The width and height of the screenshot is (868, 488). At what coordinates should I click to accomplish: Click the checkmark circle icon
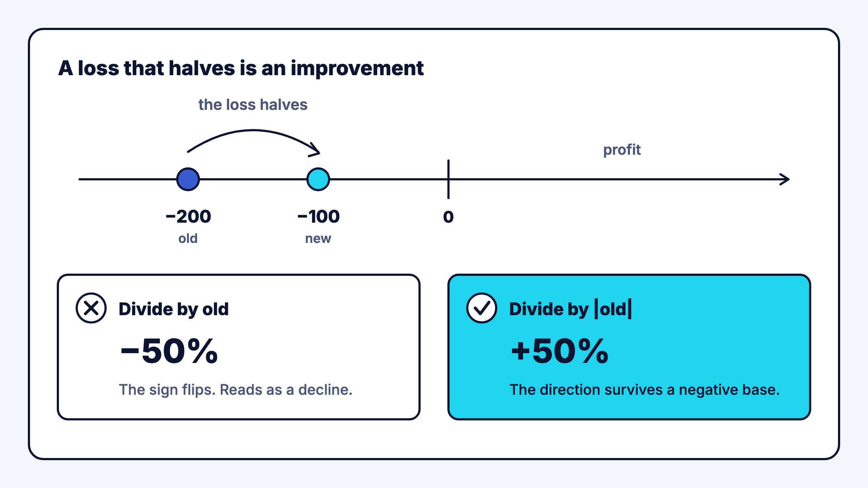482,308
